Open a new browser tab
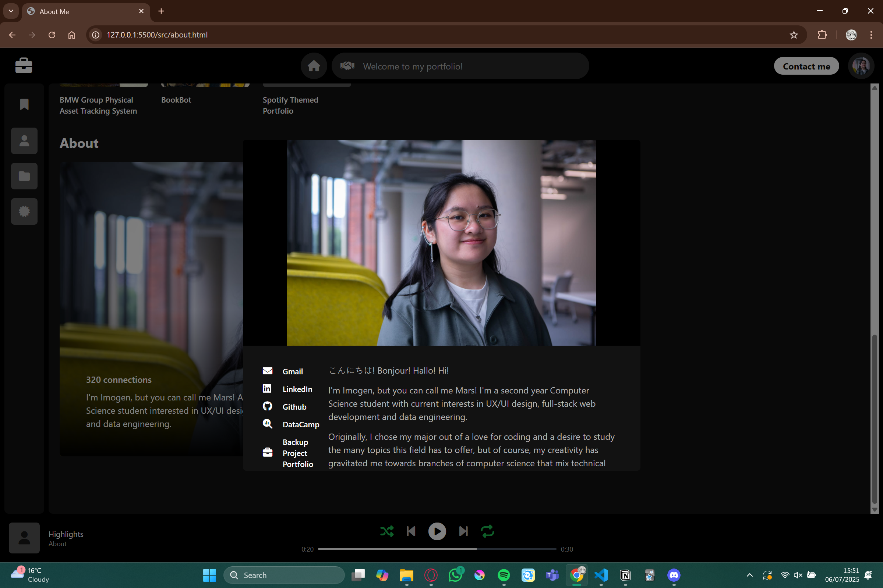This screenshot has height=588, width=883. [161, 11]
